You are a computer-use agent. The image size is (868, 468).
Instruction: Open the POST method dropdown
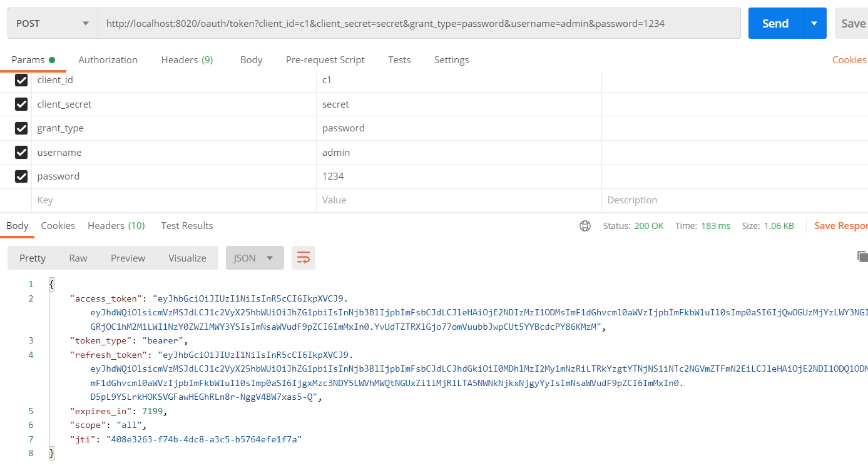[52, 23]
